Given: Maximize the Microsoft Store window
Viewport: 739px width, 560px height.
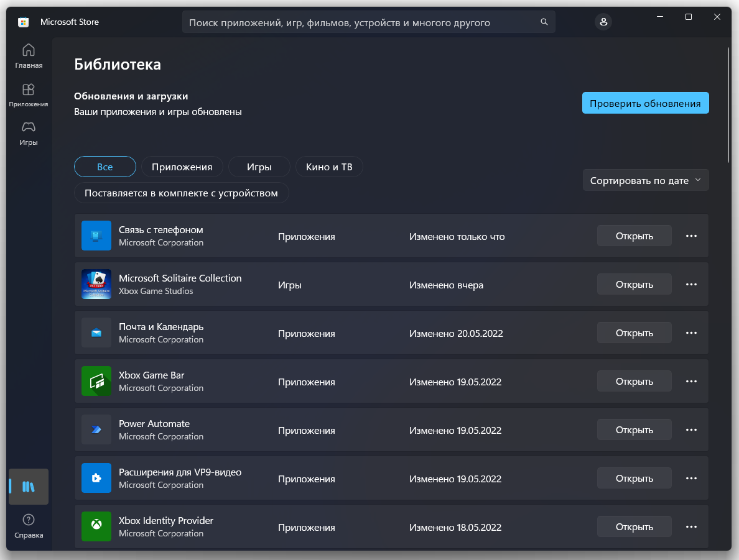Looking at the screenshot, I should coord(689,17).
